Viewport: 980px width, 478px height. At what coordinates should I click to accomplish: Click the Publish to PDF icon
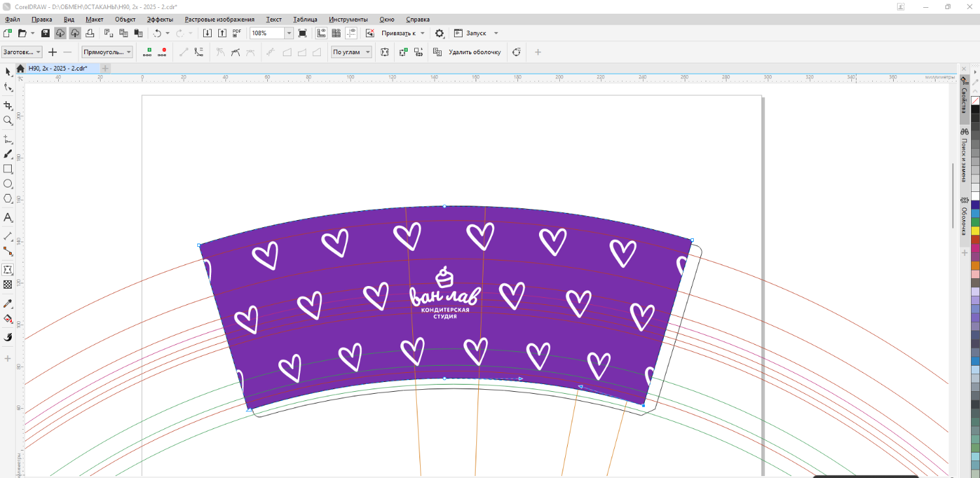[237, 33]
